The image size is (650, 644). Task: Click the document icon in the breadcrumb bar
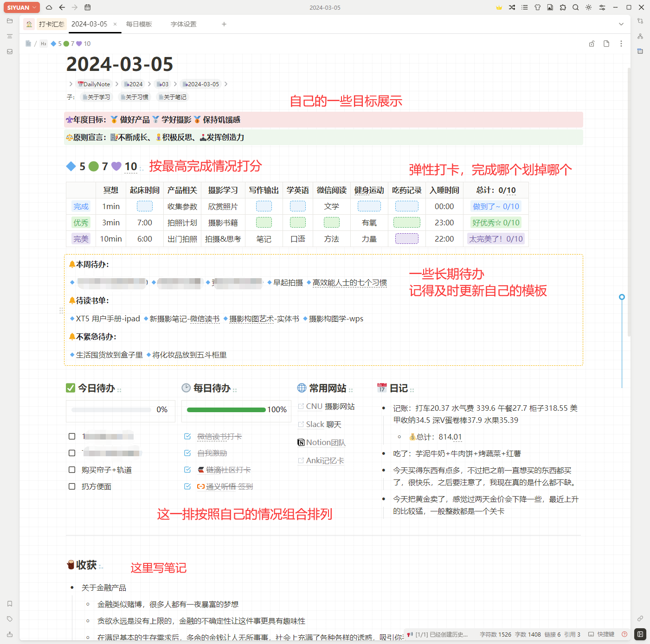point(28,44)
